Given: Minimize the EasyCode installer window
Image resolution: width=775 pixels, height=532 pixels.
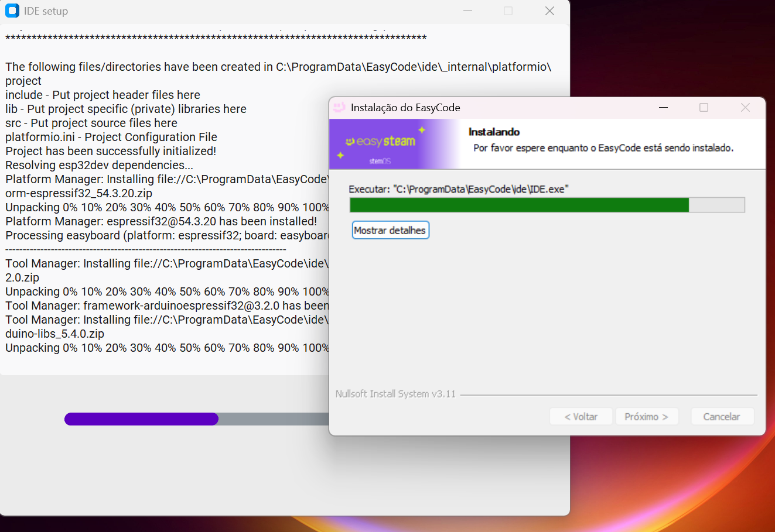Looking at the screenshot, I should coord(663,108).
